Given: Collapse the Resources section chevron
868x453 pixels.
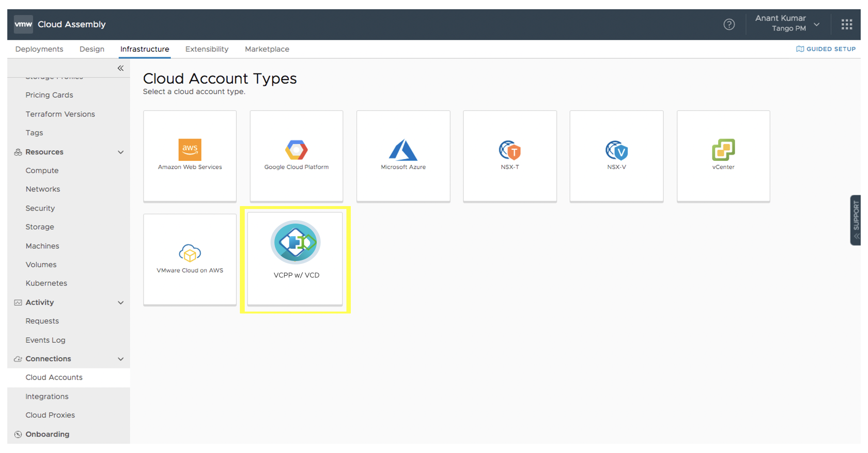Looking at the screenshot, I should click(121, 152).
